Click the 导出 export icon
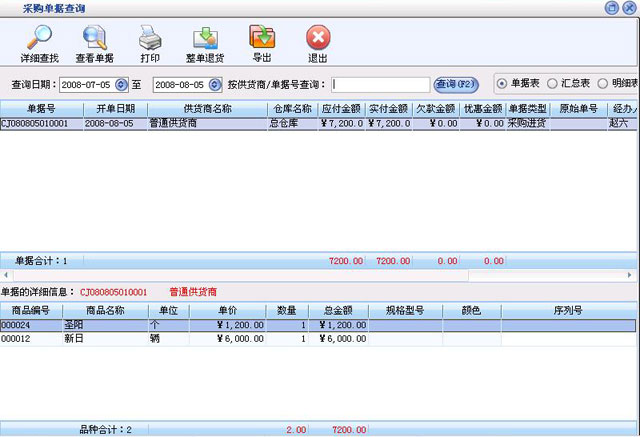Viewport: 640px width, 437px height. 262,38
